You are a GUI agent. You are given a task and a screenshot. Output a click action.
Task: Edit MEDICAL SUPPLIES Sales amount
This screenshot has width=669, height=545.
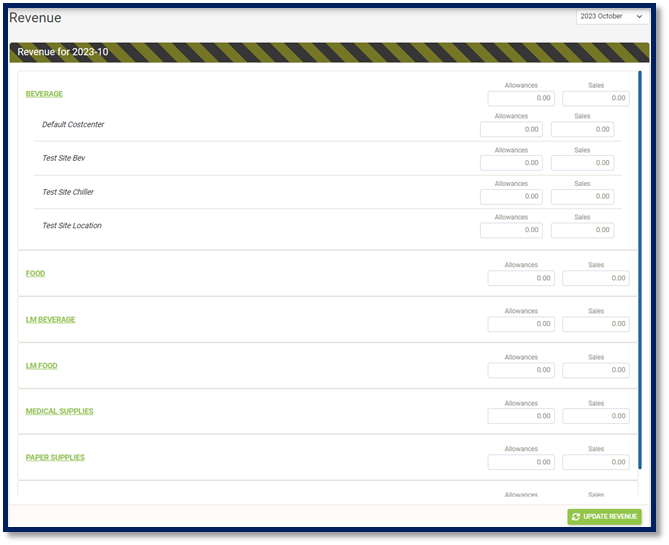[x=595, y=416]
